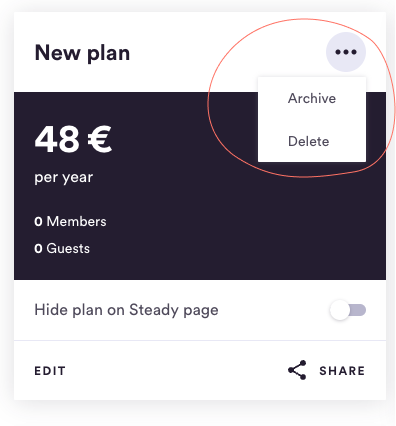
Task: Edit the New plan
Action: coord(50,371)
